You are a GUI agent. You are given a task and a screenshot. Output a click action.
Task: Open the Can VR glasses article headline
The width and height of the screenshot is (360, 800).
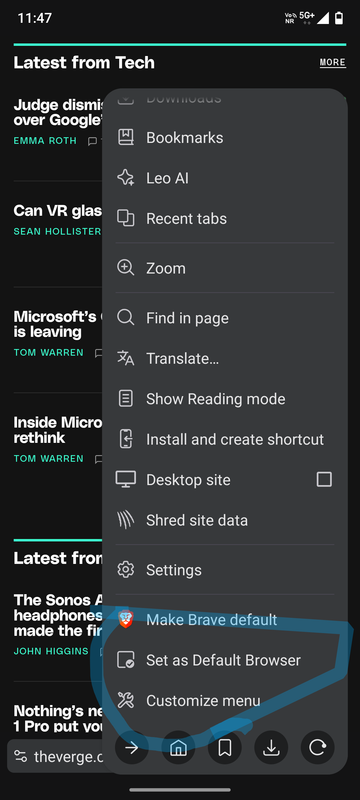click(58, 210)
